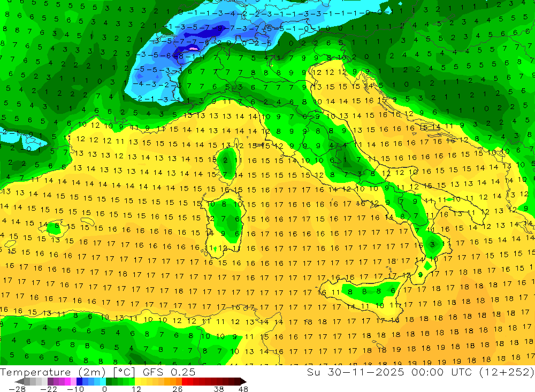Click the '38' legend value
This screenshot has width=535, height=392.
click(219, 389)
